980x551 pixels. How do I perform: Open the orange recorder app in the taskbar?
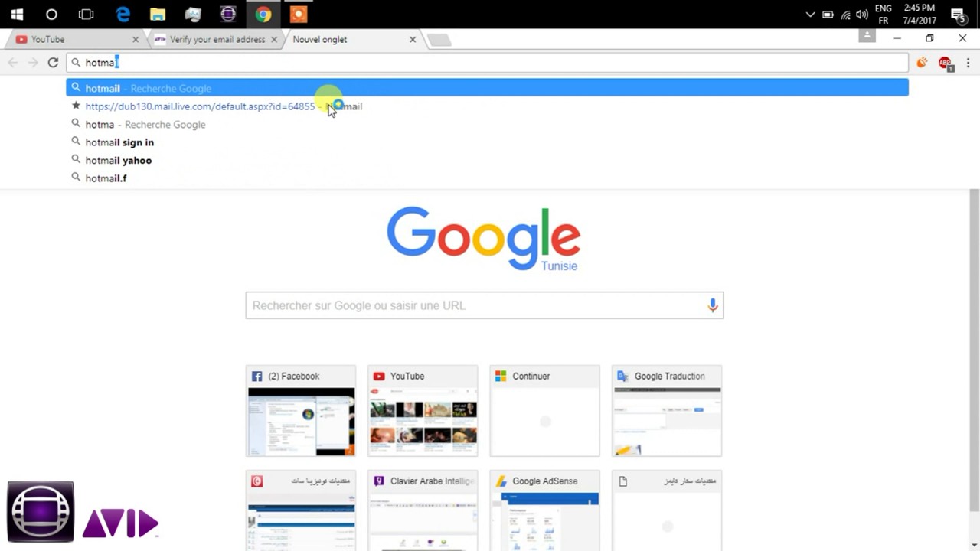pyautogui.click(x=299, y=14)
